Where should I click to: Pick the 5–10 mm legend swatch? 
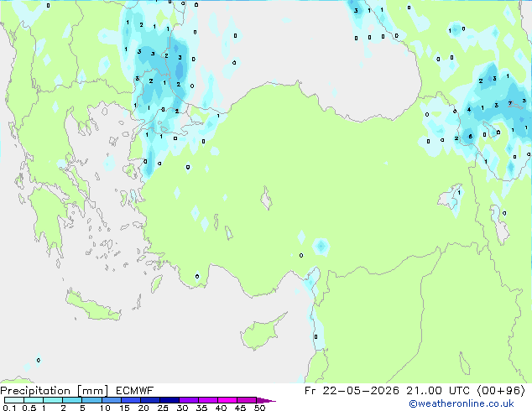click(91, 400)
